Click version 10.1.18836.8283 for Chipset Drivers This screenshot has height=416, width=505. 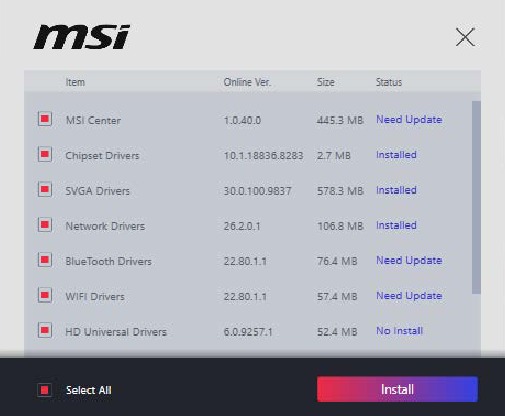[263, 156]
